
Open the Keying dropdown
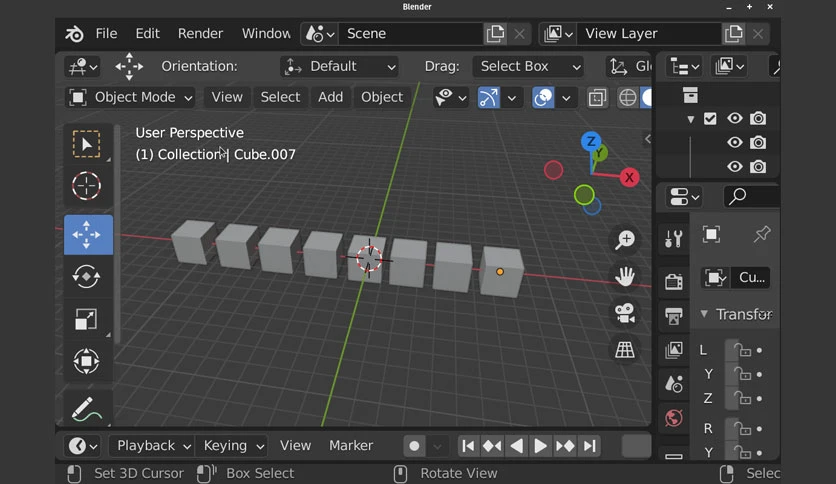coord(232,446)
